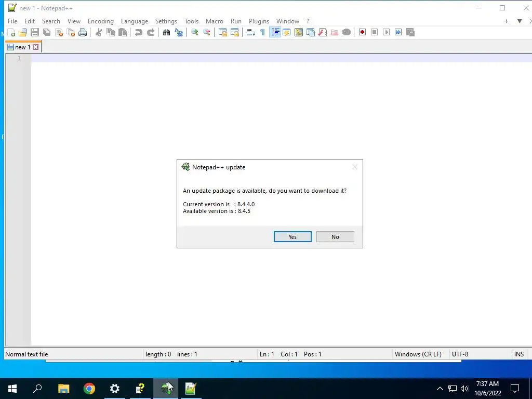Toggle INS mode in status bar

coord(519,354)
